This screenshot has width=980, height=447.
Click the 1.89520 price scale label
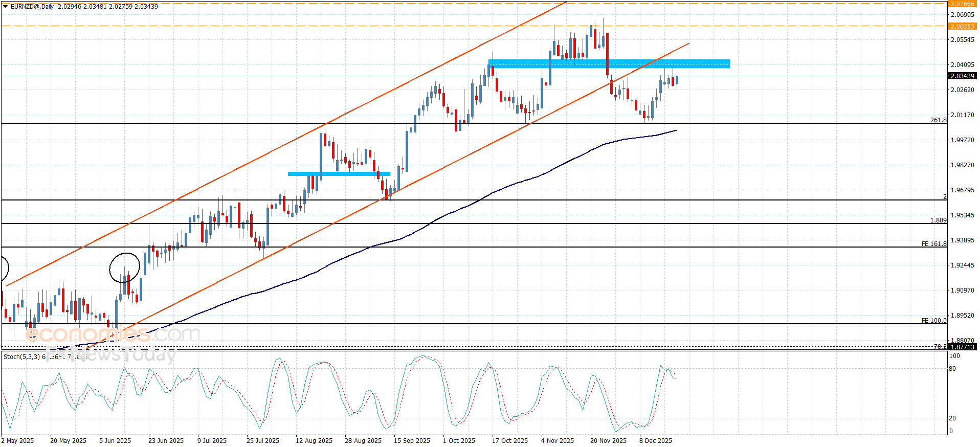click(962, 316)
